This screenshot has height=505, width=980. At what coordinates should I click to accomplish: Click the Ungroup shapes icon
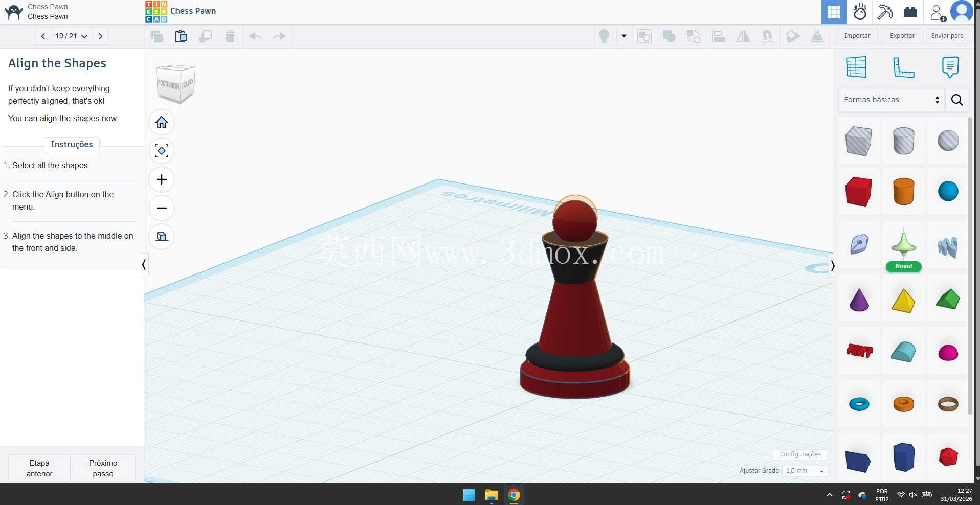tap(694, 36)
